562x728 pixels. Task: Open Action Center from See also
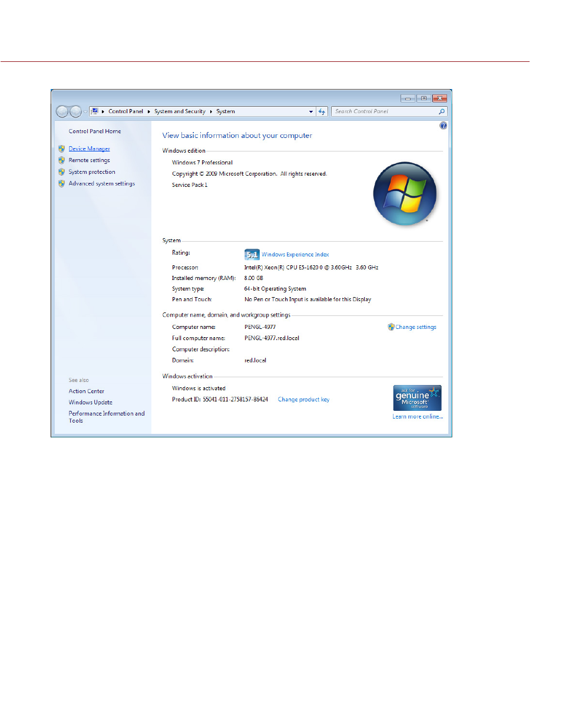click(x=86, y=391)
